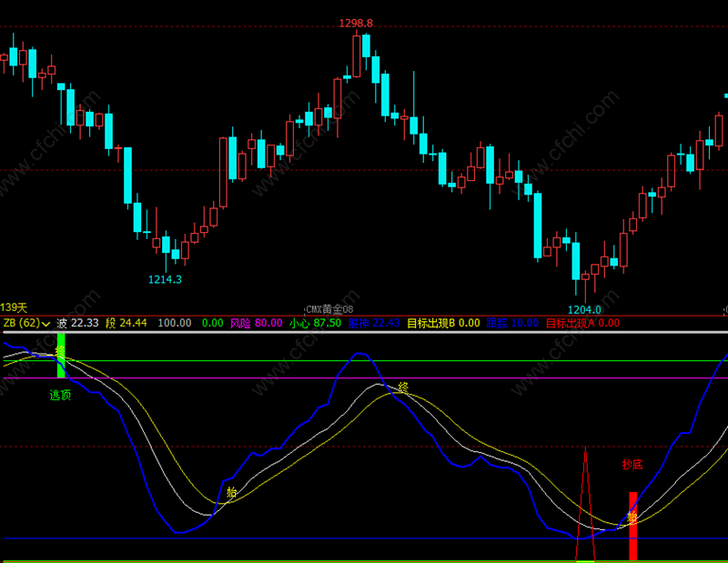Click the green 逃顶 signal bar
The image size is (728, 563).
point(61,356)
